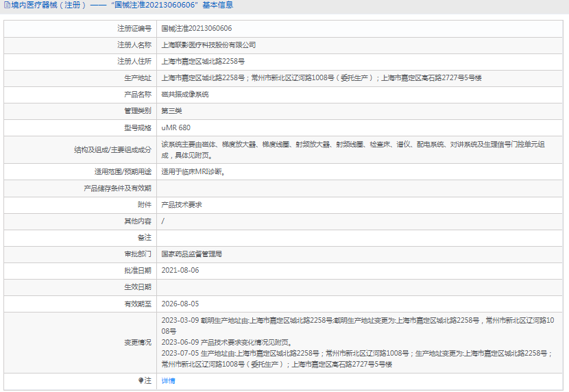
Task: Click the 产品储存条件及有效期 label
Action: click(118, 188)
